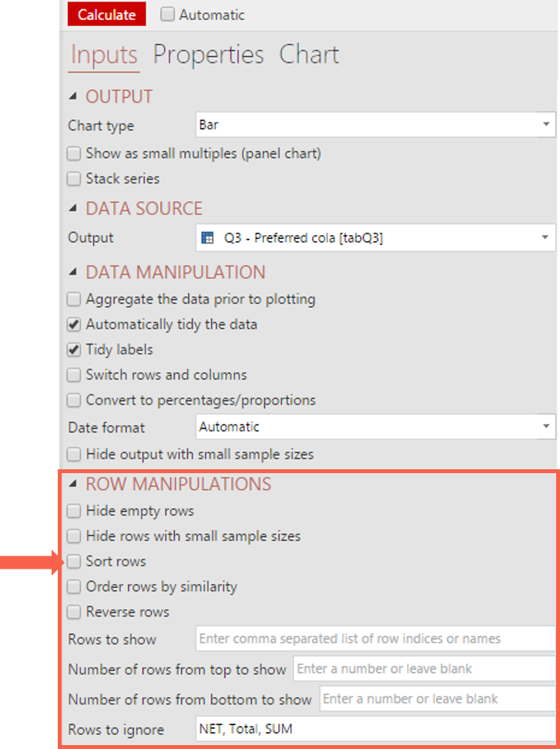Screen dimensions: 560x749
Task: Switch to the Properties tab
Action: pyautogui.click(x=208, y=55)
